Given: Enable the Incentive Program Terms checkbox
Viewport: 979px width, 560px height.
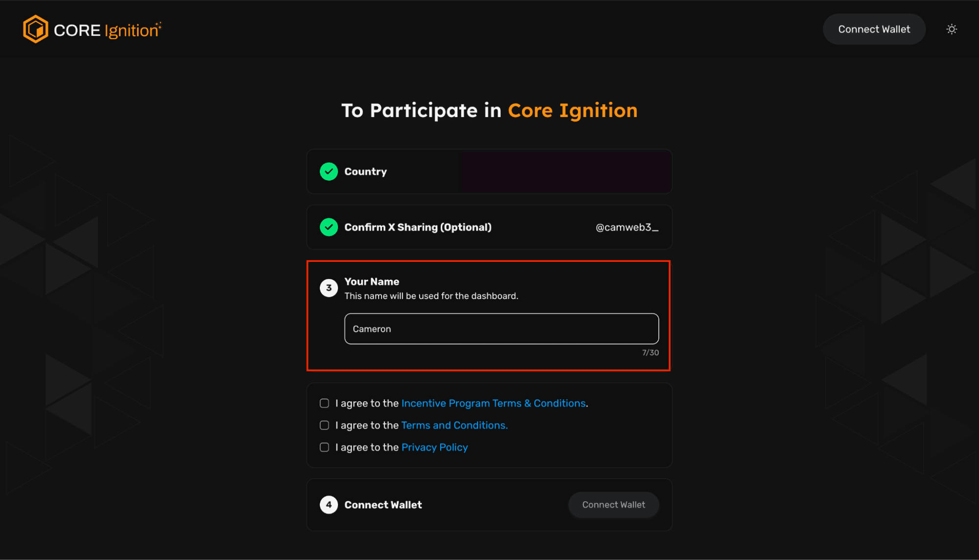Looking at the screenshot, I should click(x=324, y=403).
